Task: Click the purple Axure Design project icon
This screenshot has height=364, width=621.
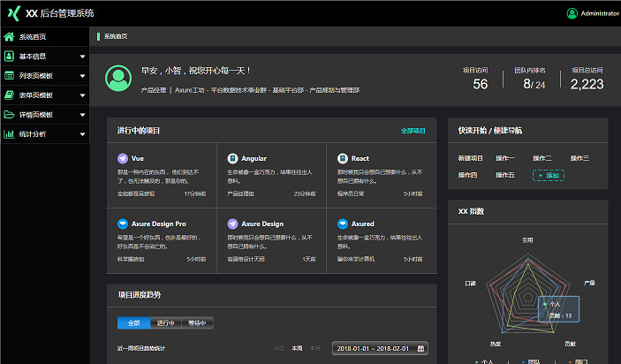Action: click(x=232, y=224)
